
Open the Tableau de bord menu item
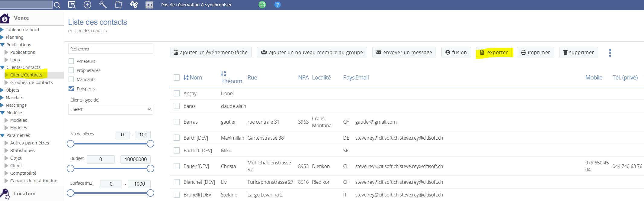pos(22,30)
